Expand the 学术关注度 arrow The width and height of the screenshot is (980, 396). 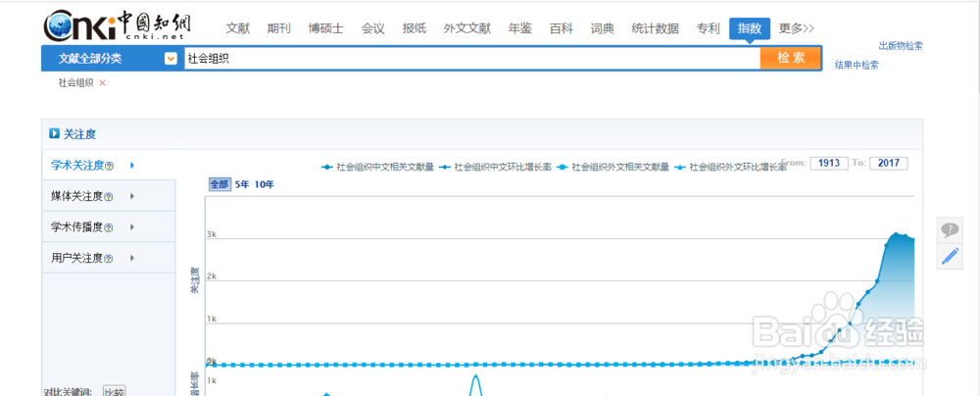tap(132, 166)
